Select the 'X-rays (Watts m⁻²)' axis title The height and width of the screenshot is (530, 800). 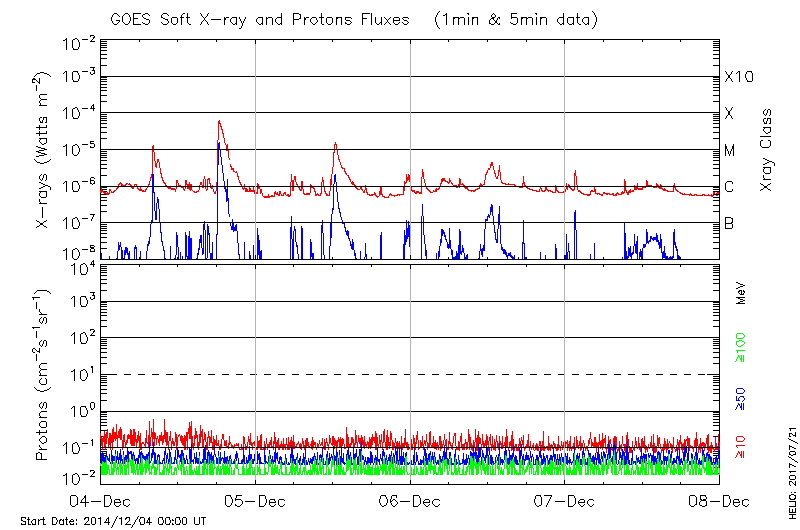(x=43, y=150)
